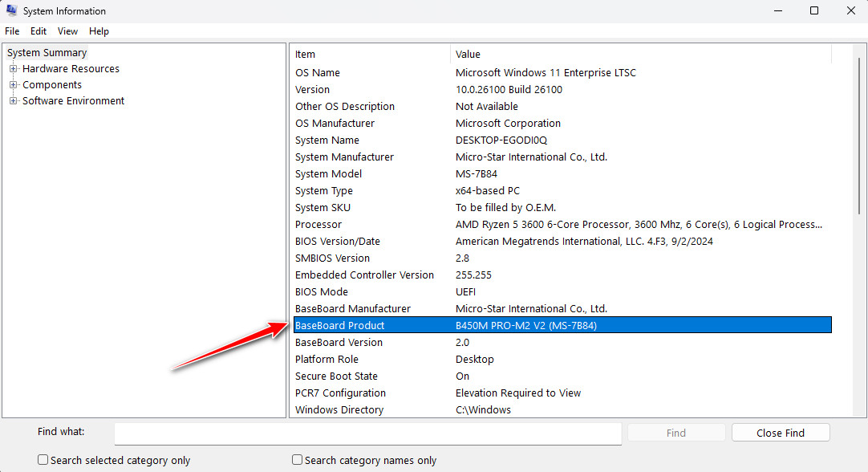The image size is (868, 472).
Task: Open the Help menu
Action: (99, 31)
